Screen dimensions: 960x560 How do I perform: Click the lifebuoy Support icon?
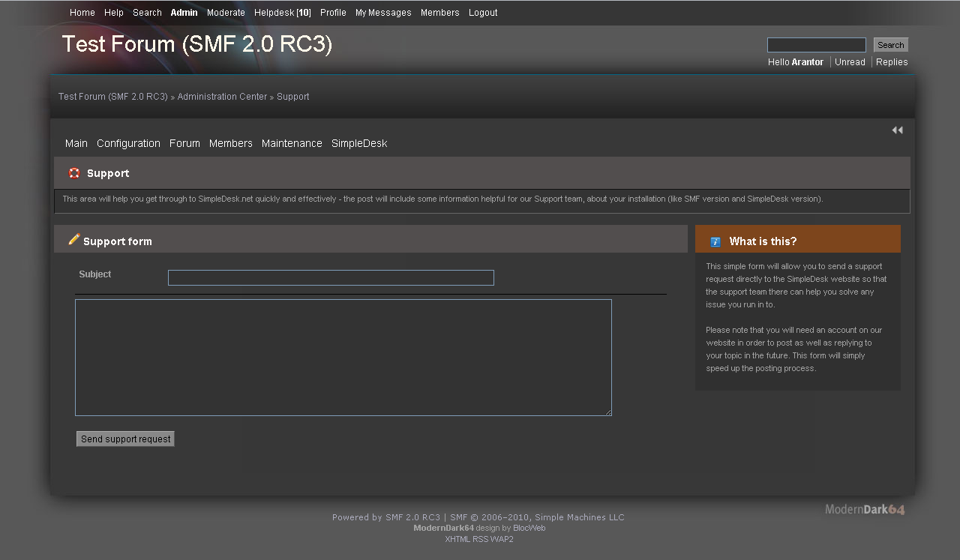click(x=74, y=173)
